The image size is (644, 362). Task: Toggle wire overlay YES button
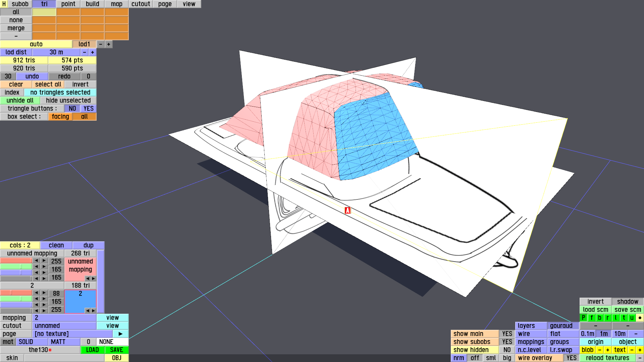pyautogui.click(x=571, y=358)
